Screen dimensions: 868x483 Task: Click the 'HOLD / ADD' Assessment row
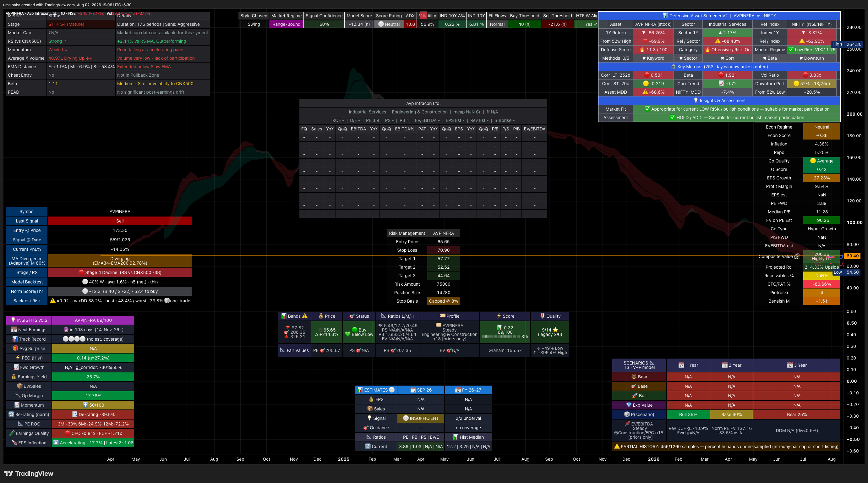tap(737, 117)
